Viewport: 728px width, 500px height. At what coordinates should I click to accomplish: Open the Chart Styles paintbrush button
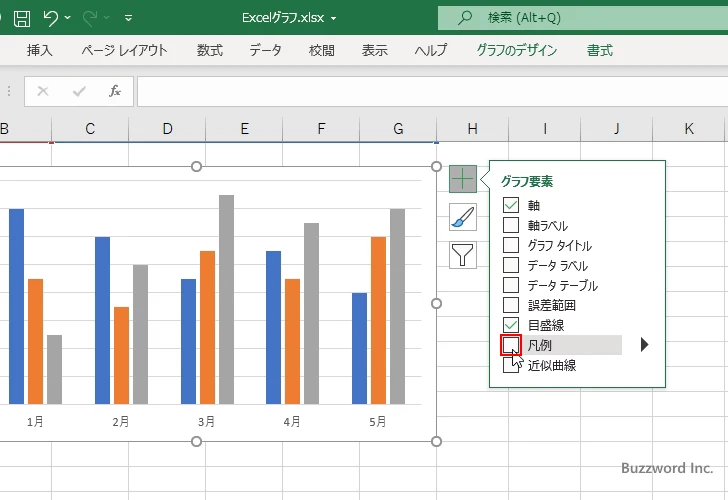(462, 217)
